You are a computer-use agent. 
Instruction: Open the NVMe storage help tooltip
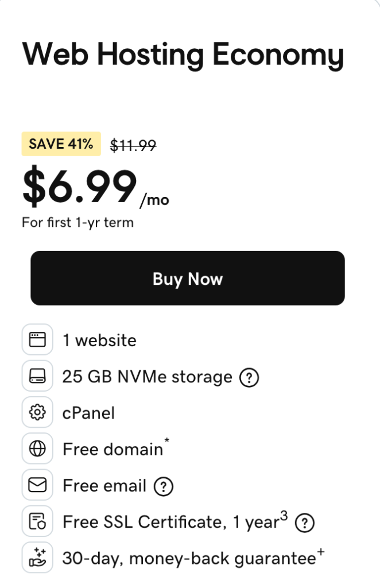point(249,377)
